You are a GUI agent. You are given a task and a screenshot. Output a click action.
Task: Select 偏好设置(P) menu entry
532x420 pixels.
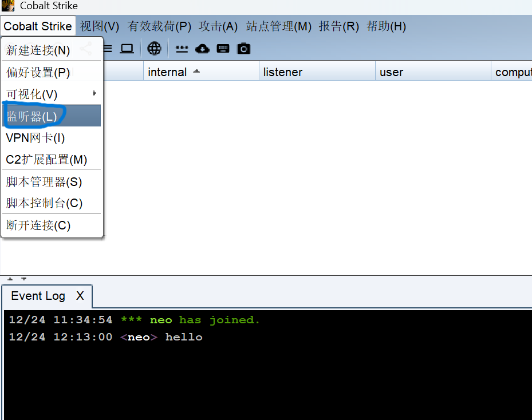pyautogui.click(x=52, y=72)
